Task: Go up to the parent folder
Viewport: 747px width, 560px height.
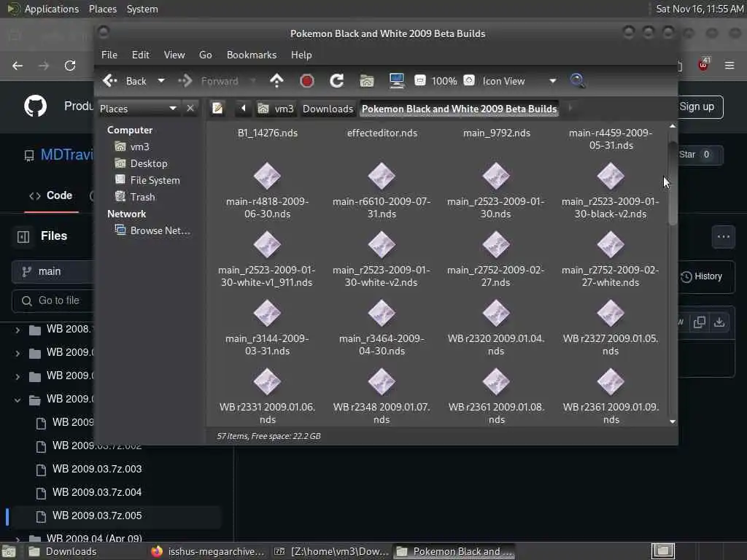Action: click(x=276, y=81)
